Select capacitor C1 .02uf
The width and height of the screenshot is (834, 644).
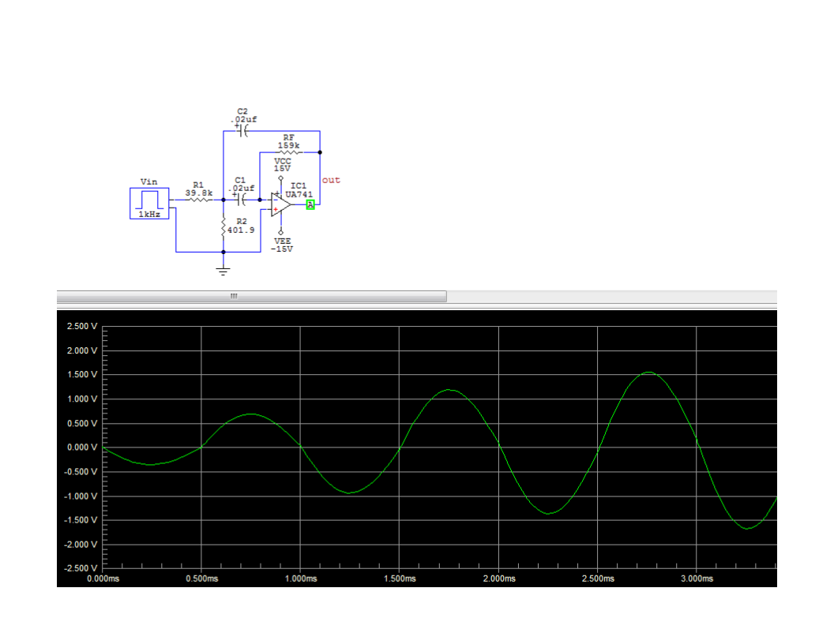tap(242, 199)
